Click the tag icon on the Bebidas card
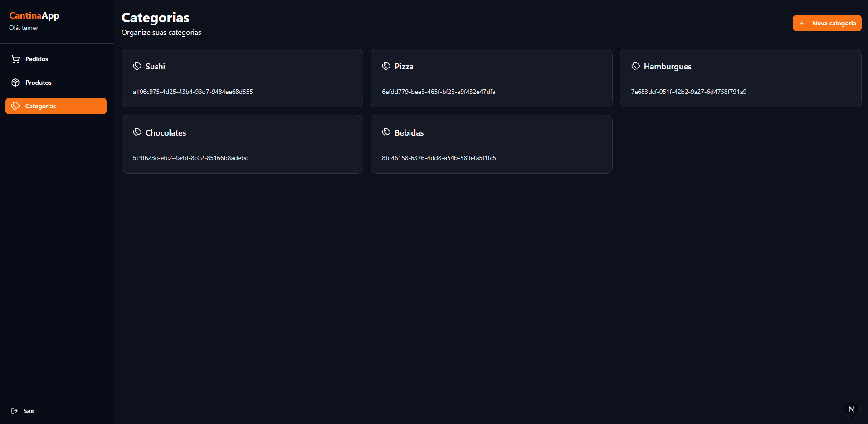This screenshot has width=868, height=424. [386, 132]
